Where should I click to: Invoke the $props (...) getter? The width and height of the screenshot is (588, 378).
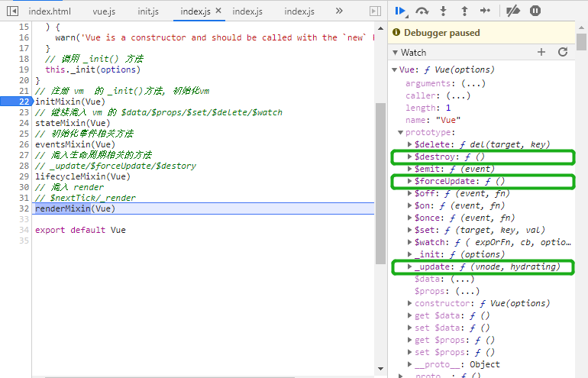point(467,291)
